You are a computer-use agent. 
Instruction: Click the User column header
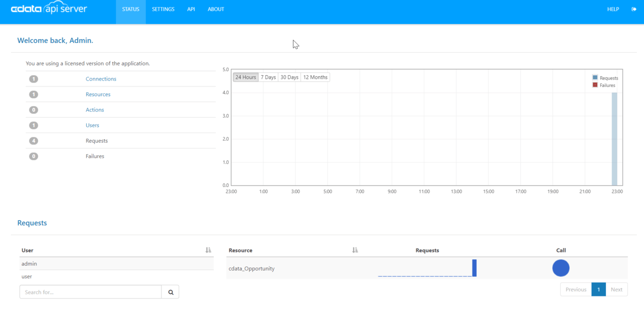point(27,250)
